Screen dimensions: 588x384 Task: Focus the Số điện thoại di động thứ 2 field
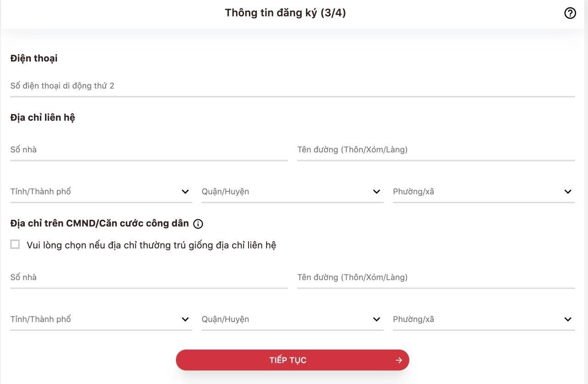click(292, 86)
